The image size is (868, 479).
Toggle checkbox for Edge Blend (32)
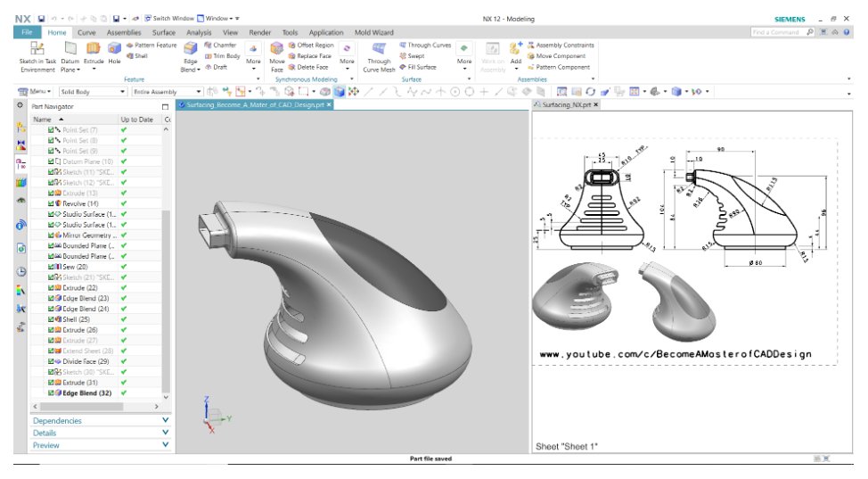point(51,393)
